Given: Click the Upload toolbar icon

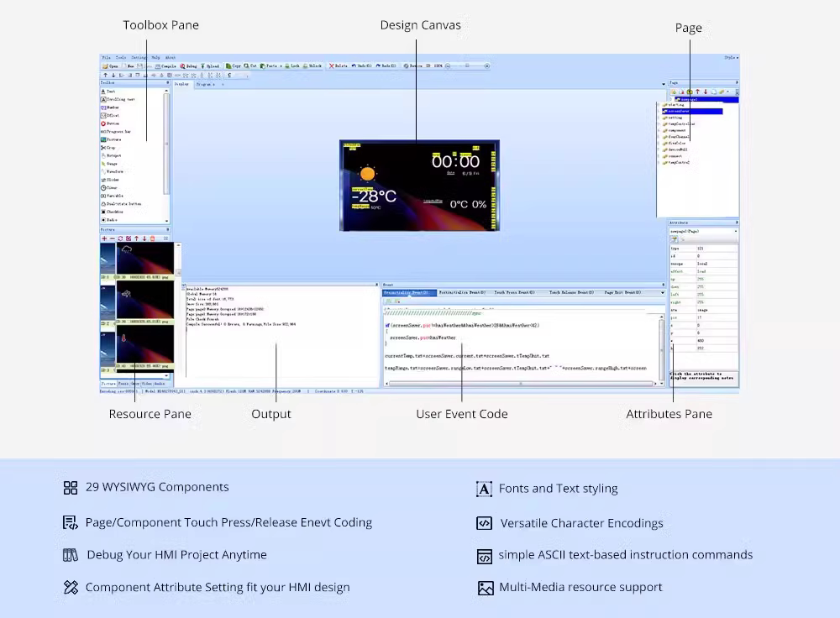Looking at the screenshot, I should pos(210,65).
